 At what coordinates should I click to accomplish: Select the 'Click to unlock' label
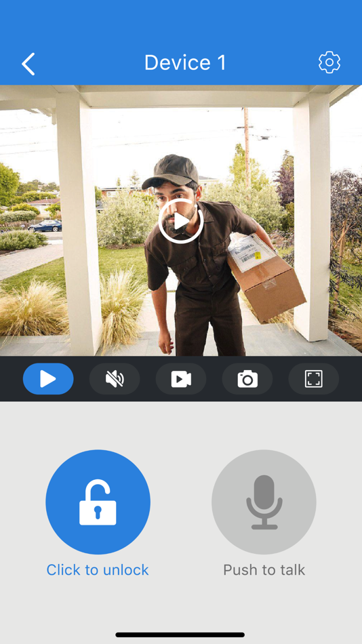98,569
